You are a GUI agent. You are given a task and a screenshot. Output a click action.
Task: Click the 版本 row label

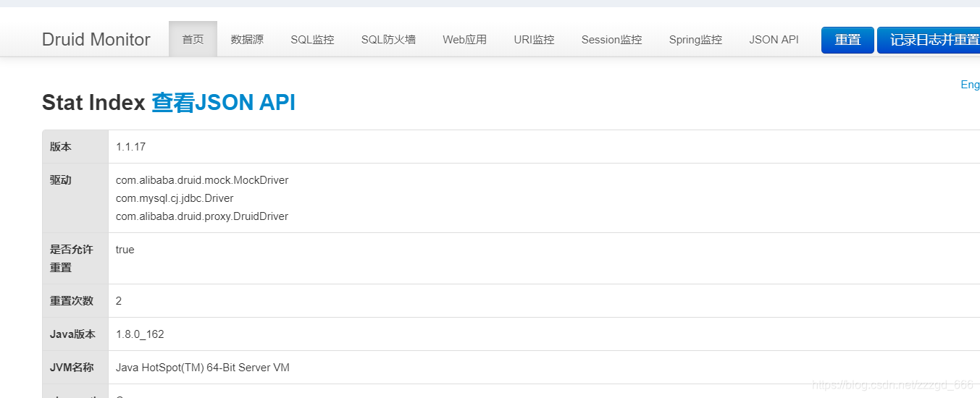pos(61,146)
